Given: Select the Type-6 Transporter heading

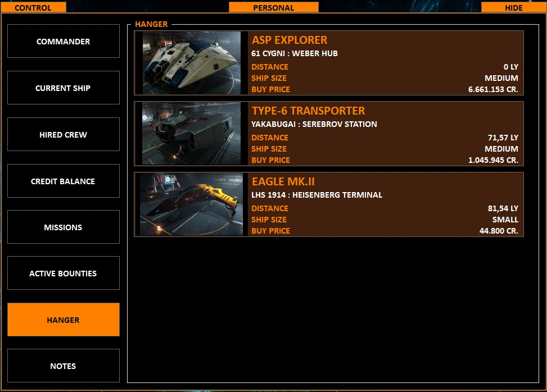Looking at the screenshot, I should (x=309, y=111).
